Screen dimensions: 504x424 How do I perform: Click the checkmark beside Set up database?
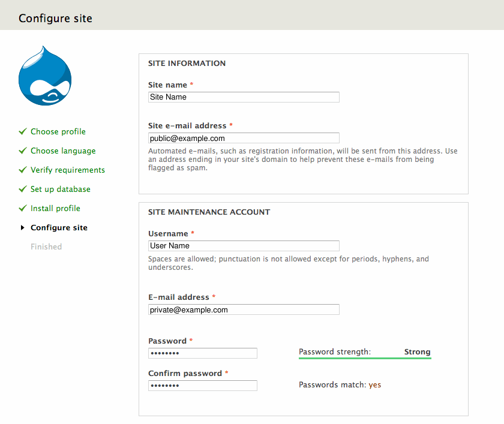pos(23,189)
